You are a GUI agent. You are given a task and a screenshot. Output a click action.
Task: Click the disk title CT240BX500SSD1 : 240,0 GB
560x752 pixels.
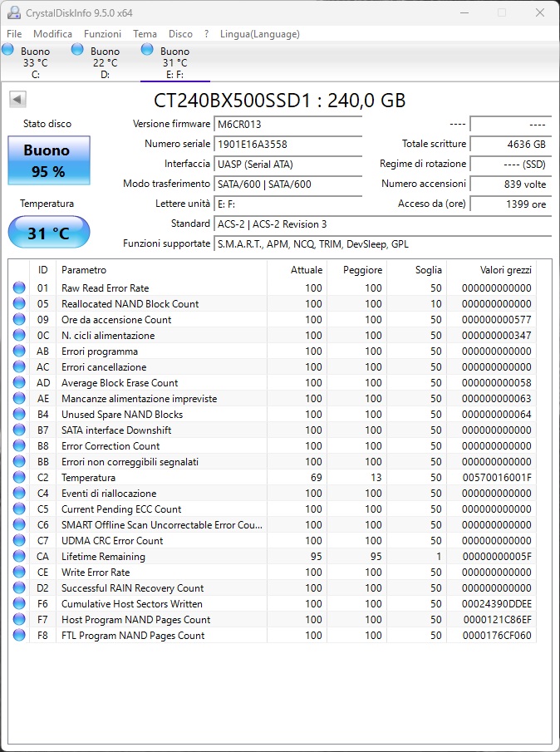click(x=279, y=101)
